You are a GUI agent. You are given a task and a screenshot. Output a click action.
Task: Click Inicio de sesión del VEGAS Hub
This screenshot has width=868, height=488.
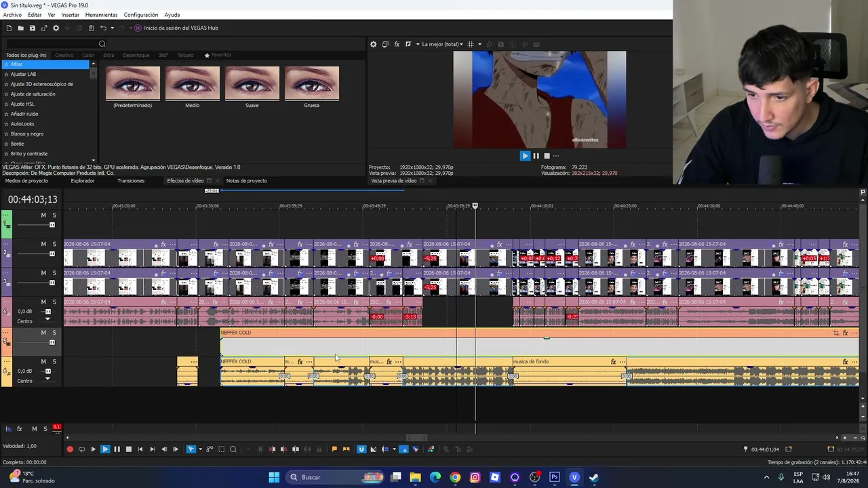click(x=176, y=28)
